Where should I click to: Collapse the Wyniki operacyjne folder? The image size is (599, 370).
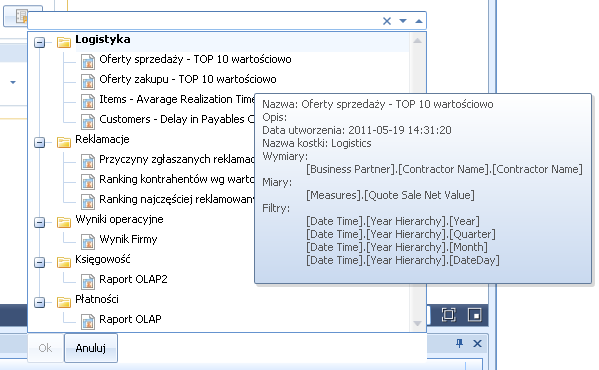tap(39, 222)
